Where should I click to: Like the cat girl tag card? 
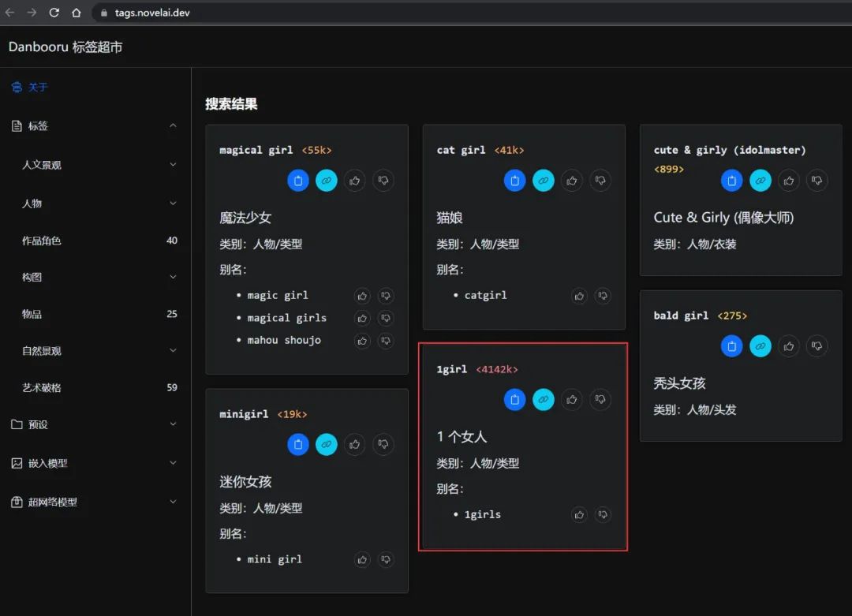[x=572, y=181]
